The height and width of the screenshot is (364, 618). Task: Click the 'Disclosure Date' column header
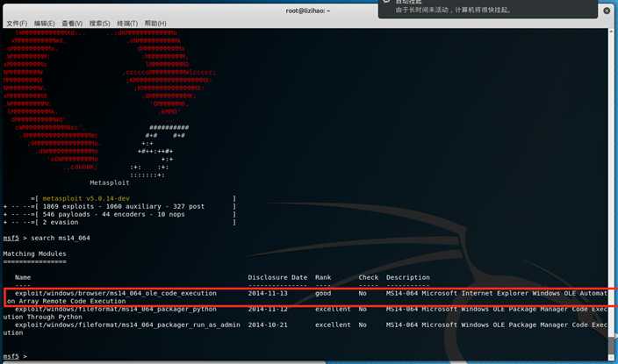[277, 277]
